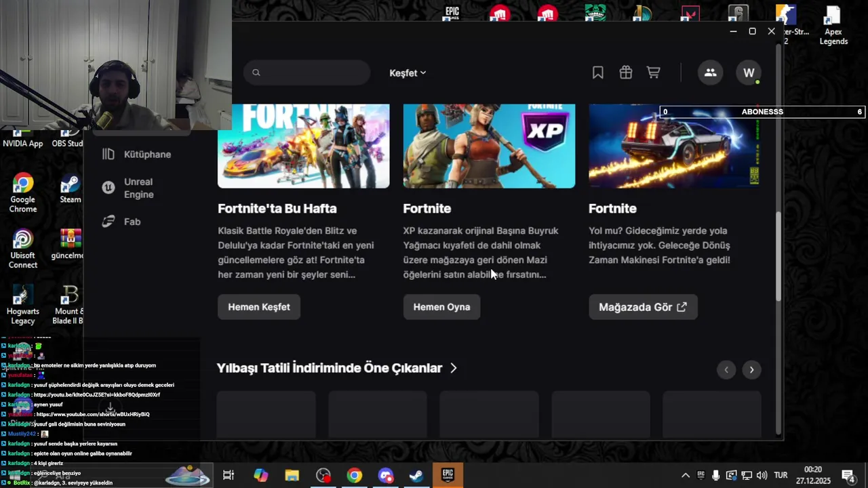
Task: Expand Yılbaşı Tatili İndiriminde Öne Çıkanlar chevron
Action: [x=454, y=368]
